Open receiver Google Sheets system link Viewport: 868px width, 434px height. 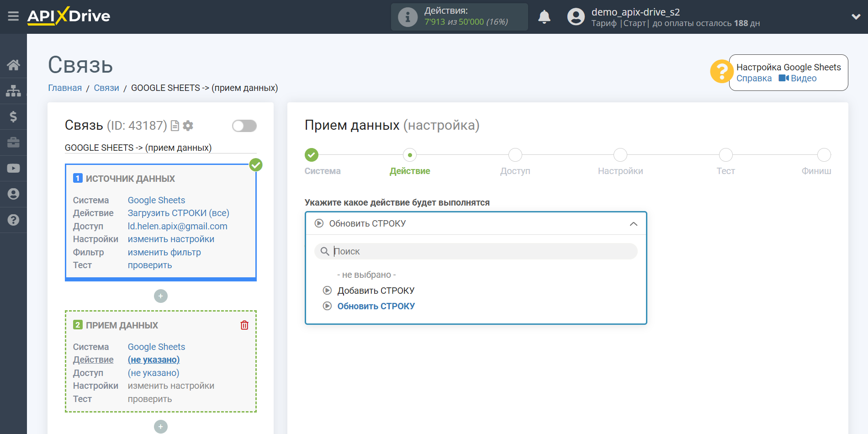[156, 347]
